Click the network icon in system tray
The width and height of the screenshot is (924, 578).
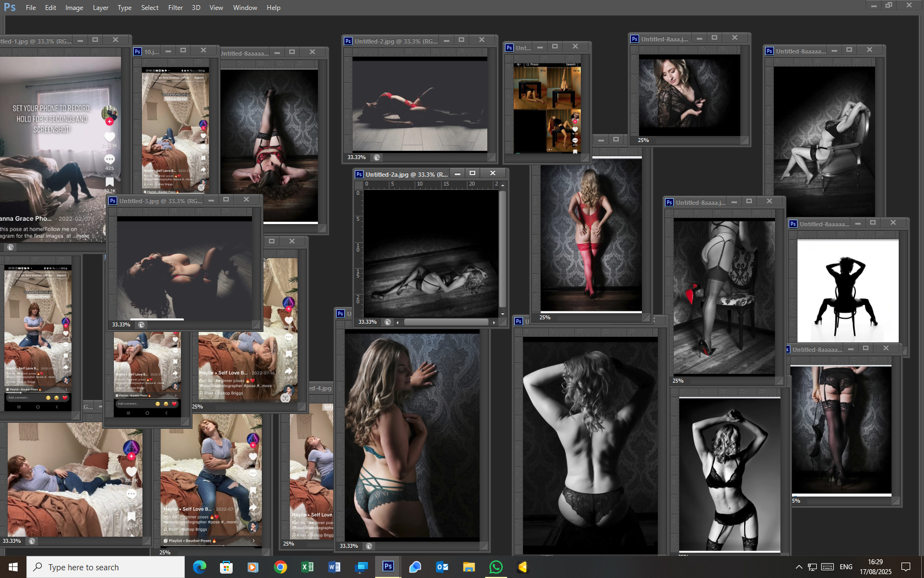812,567
